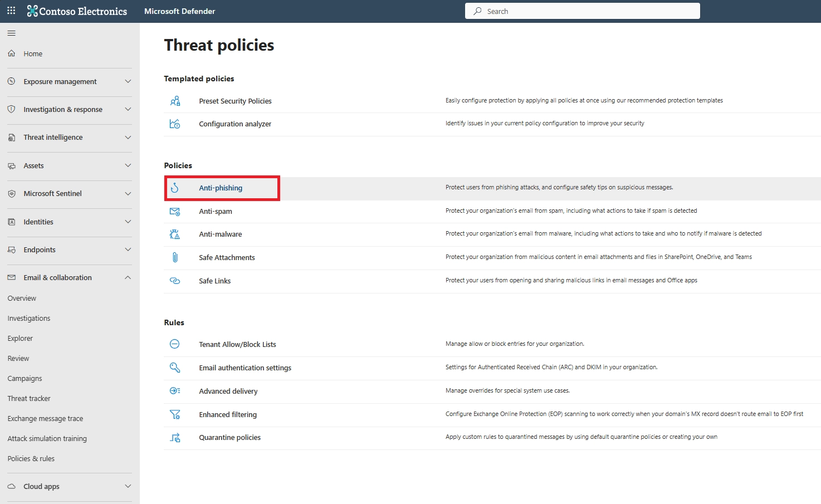The height and width of the screenshot is (504, 821).
Task: Click the Email authentication settings key icon
Action: click(175, 368)
